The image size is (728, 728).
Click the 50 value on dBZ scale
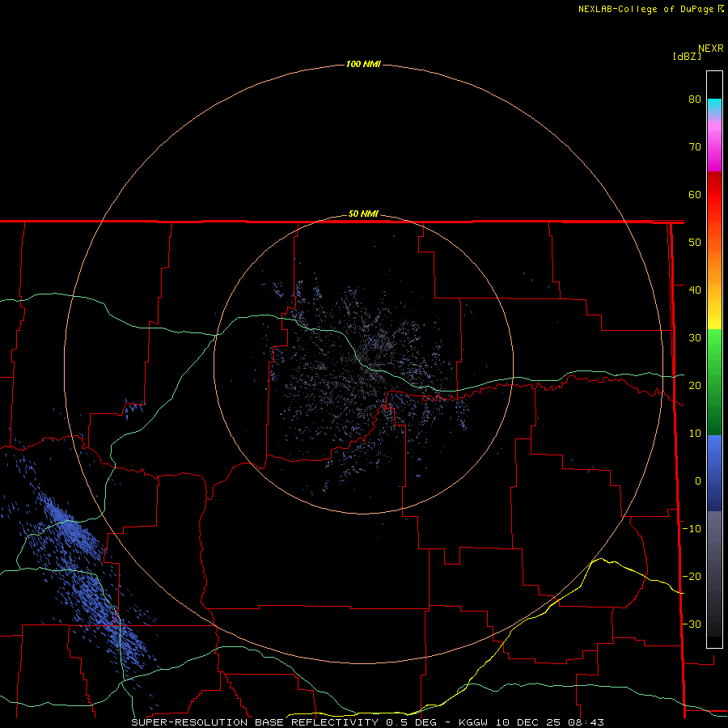[695, 243]
